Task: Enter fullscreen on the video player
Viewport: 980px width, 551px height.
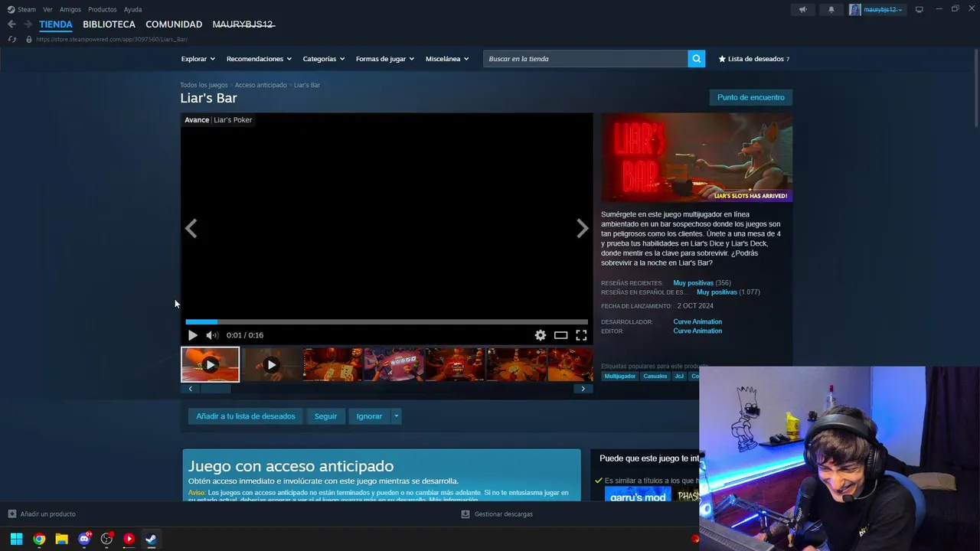Action: click(581, 335)
